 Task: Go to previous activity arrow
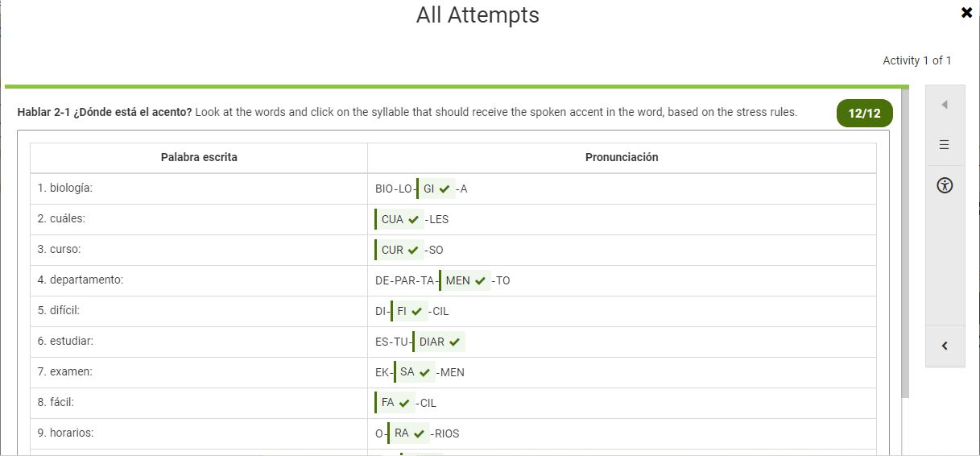[x=945, y=105]
